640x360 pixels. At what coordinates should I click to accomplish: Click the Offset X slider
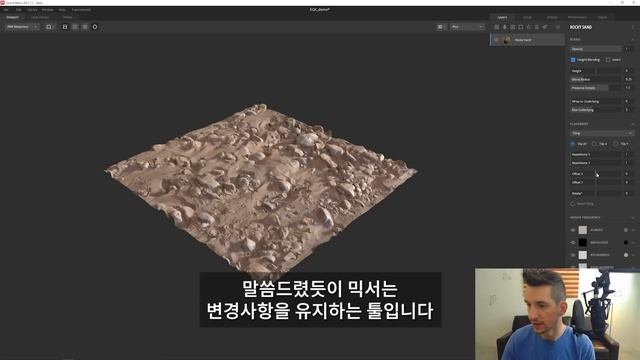pyautogui.click(x=595, y=174)
